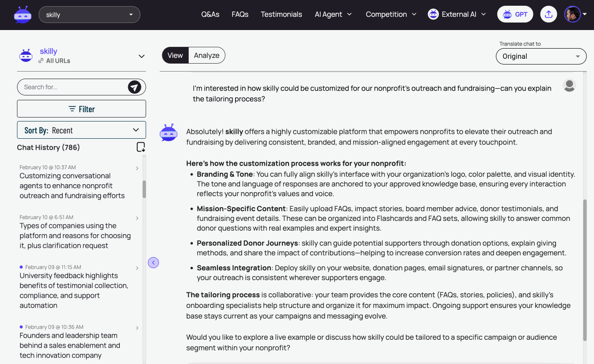
Task: Click the export chat history icon
Action: click(x=141, y=147)
